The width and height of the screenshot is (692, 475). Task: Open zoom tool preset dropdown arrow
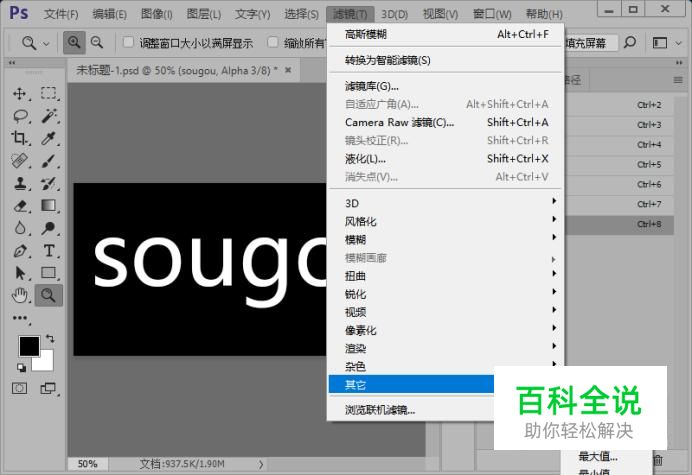click(46, 43)
